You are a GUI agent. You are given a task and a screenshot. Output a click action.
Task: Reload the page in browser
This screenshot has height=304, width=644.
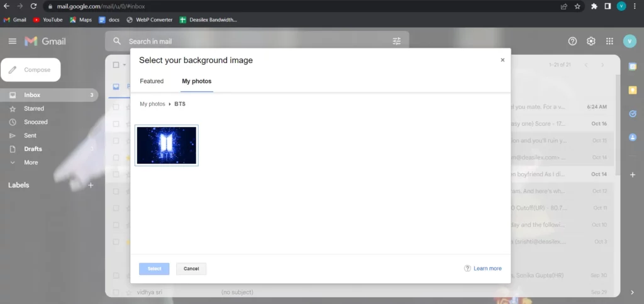click(34, 6)
